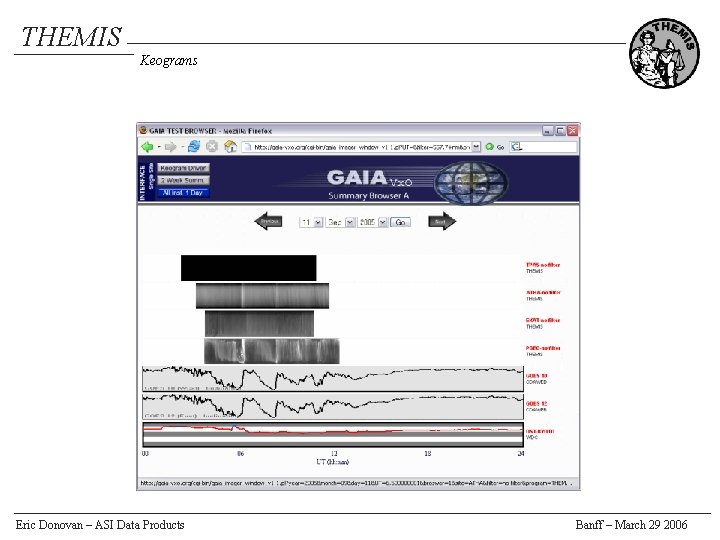Click the status bar URL text

354,483
